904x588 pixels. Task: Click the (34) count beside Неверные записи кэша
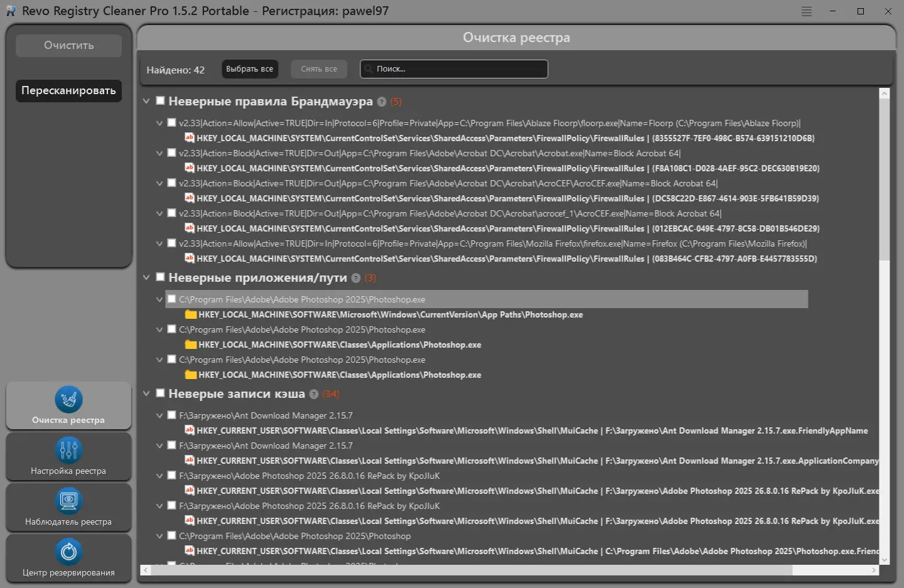[331, 394]
